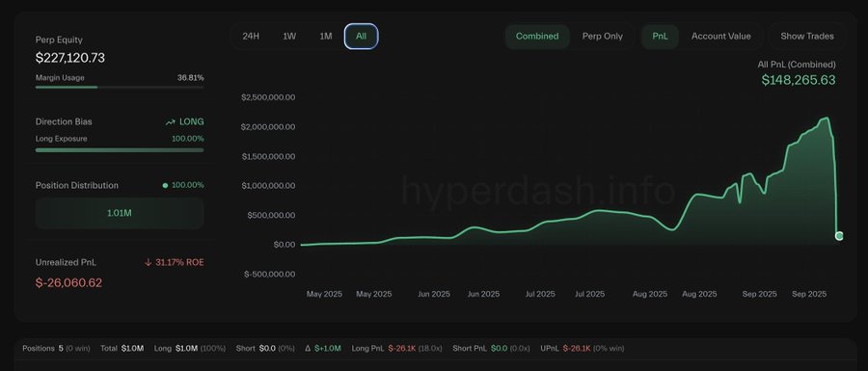Click the Long Exposure progress bar
Screen dimensions: 868x371
click(x=120, y=149)
